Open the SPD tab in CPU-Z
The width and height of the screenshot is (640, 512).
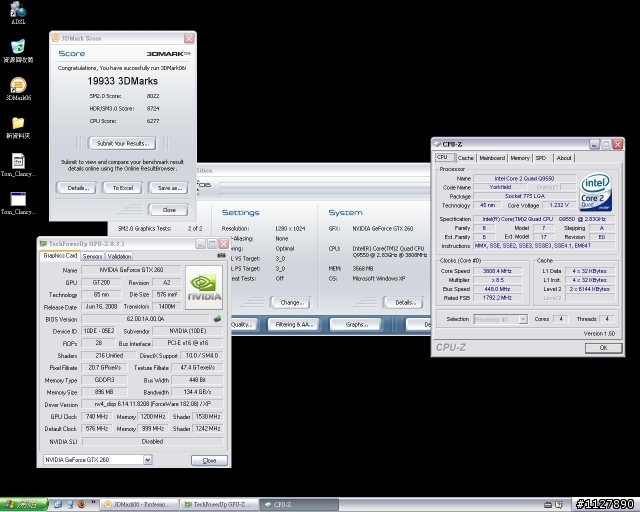pos(541,158)
